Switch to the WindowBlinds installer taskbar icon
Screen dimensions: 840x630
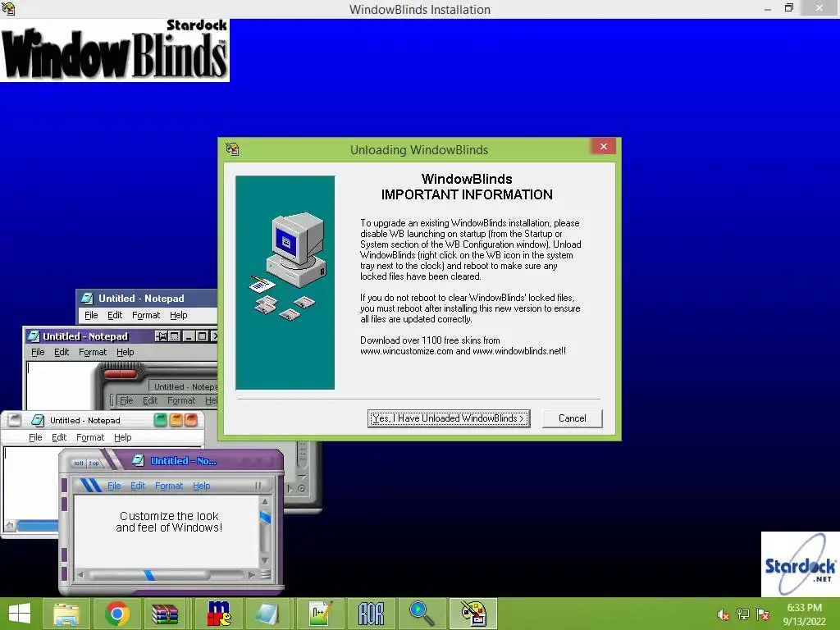(x=473, y=614)
